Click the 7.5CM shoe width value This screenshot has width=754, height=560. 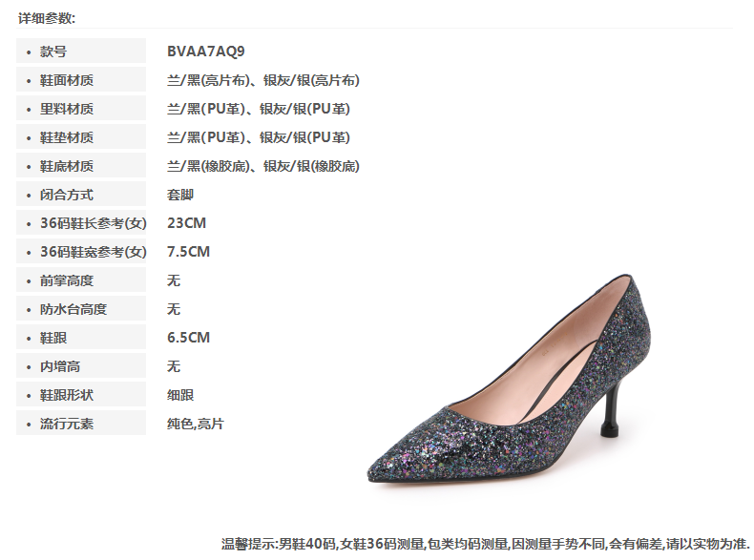(189, 252)
